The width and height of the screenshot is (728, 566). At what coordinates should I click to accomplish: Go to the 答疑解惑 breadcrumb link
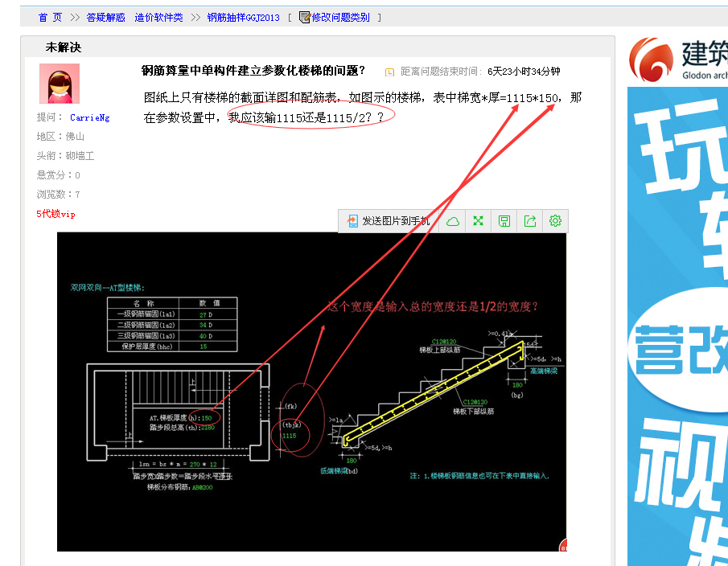click(x=105, y=18)
